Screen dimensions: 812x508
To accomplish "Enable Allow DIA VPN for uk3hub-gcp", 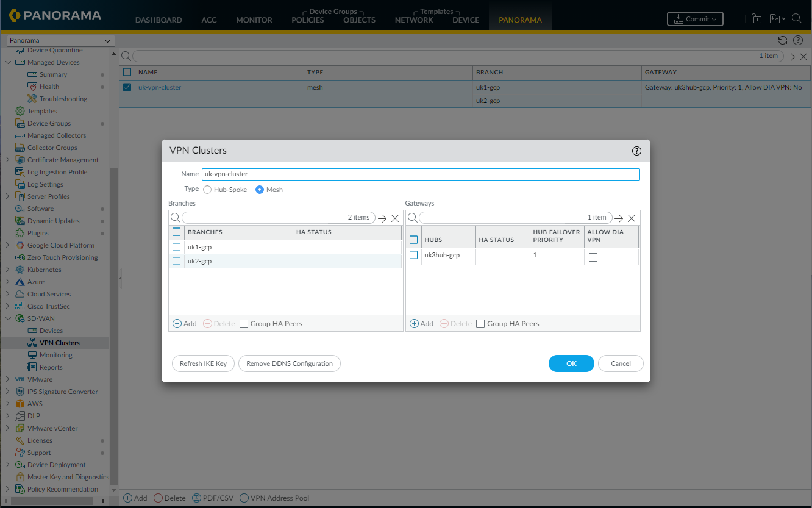I will tap(593, 257).
